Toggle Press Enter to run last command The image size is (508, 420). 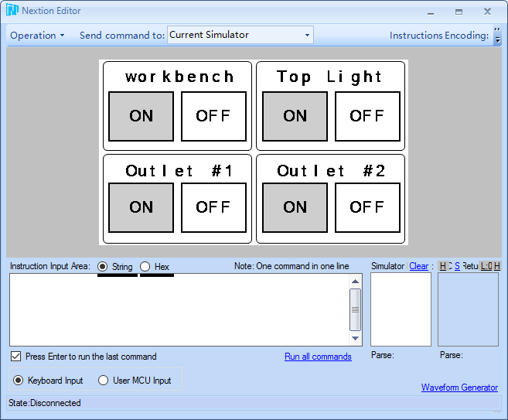point(16,357)
